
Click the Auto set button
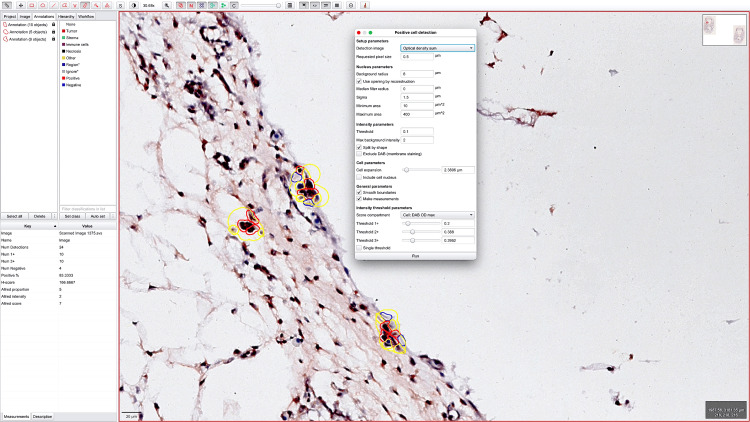98,216
